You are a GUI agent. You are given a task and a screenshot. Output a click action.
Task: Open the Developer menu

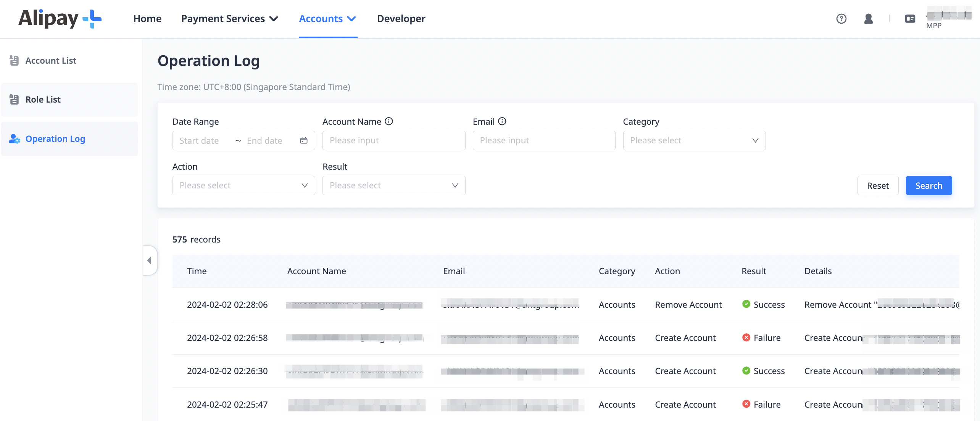tap(401, 19)
